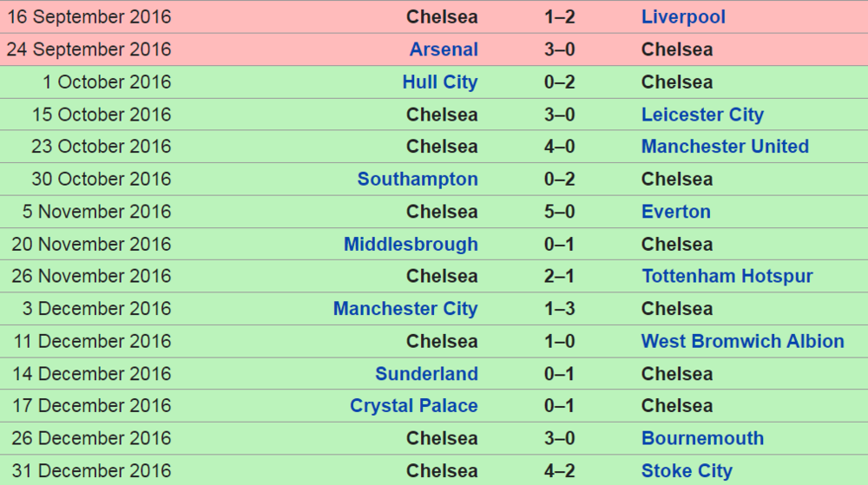868x485 pixels.
Task: Select the 5–0 score against Everton
Action: (559, 211)
